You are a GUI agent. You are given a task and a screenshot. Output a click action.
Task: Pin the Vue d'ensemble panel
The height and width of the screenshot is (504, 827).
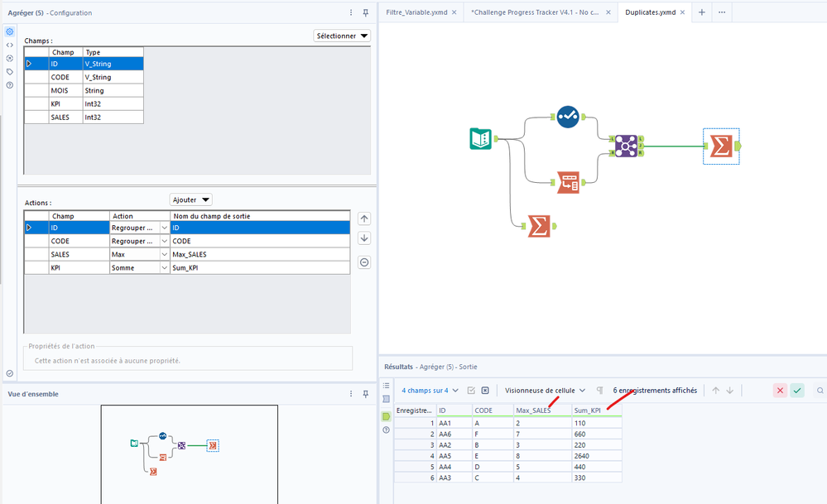coord(366,394)
